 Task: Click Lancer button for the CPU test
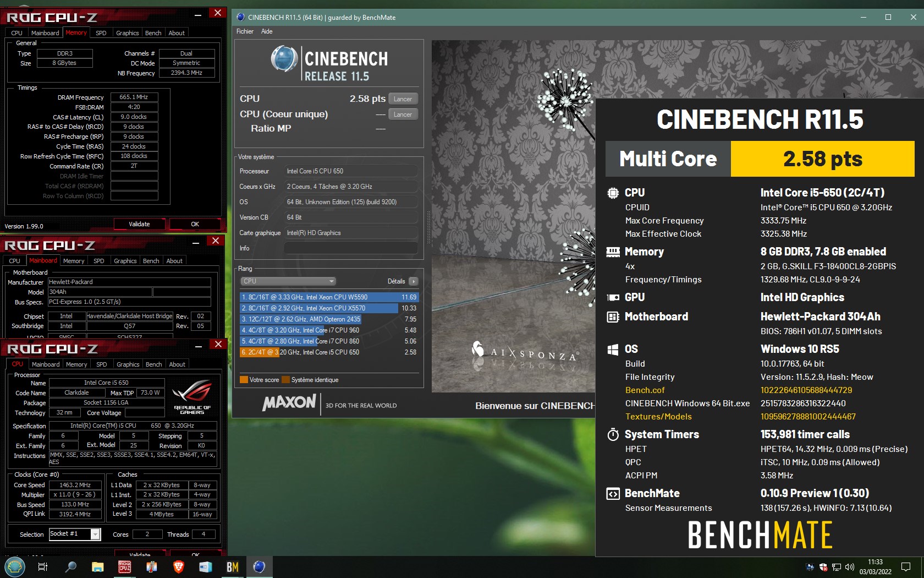pyautogui.click(x=403, y=99)
